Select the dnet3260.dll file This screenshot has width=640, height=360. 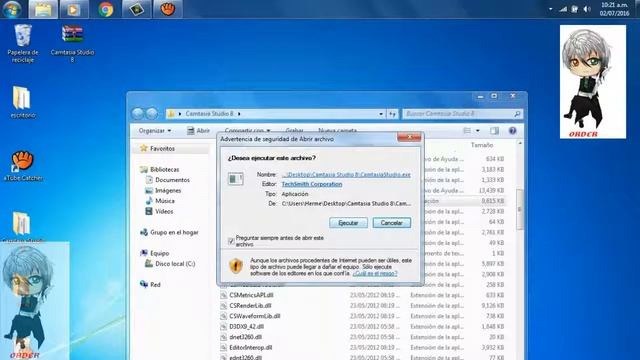point(245,337)
